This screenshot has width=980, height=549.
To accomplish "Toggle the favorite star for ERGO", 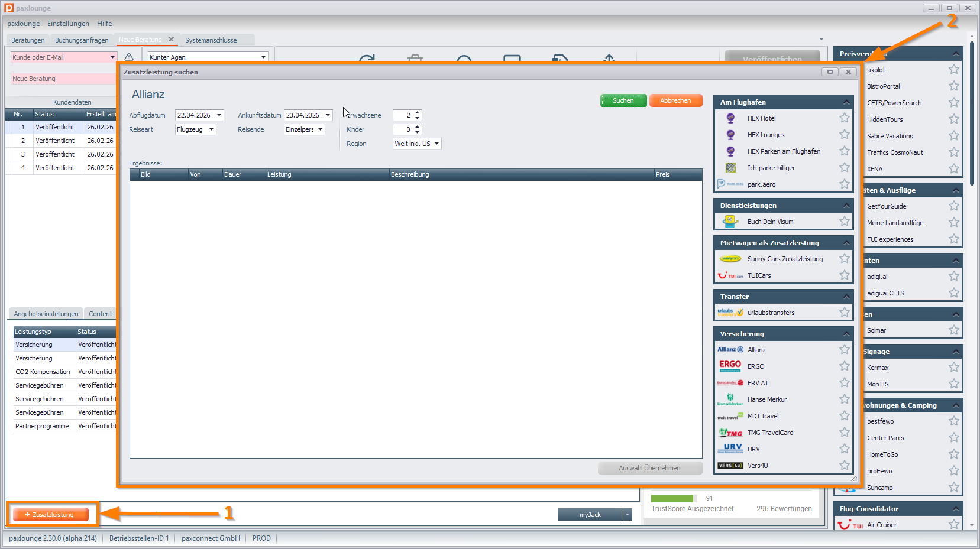I will coord(844,366).
